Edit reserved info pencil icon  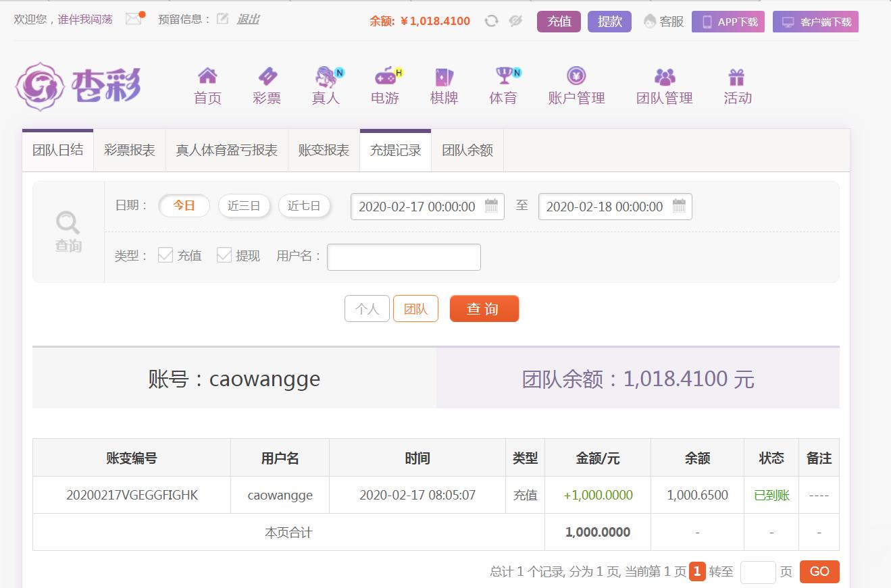click(x=222, y=19)
